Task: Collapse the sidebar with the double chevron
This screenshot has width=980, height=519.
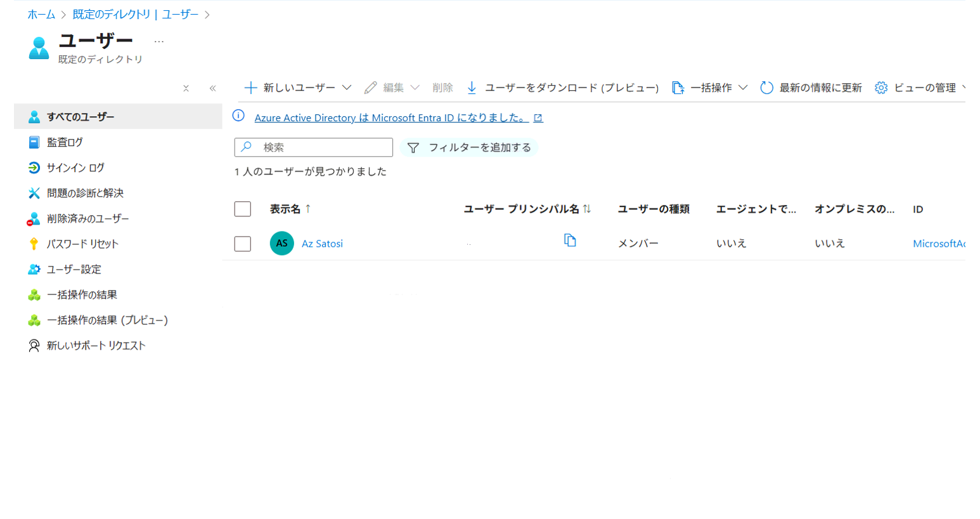Action: coord(212,88)
